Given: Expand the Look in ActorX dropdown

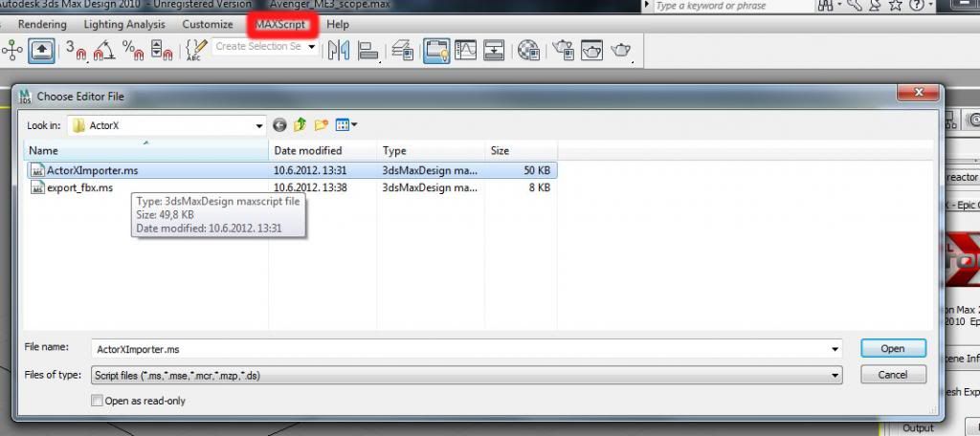Looking at the screenshot, I should pyautogui.click(x=259, y=125).
